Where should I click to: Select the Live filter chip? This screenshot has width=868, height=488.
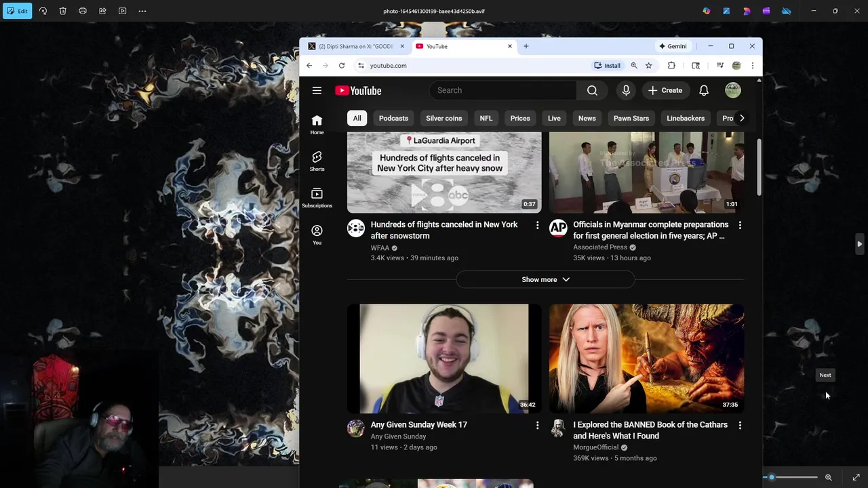pos(554,118)
